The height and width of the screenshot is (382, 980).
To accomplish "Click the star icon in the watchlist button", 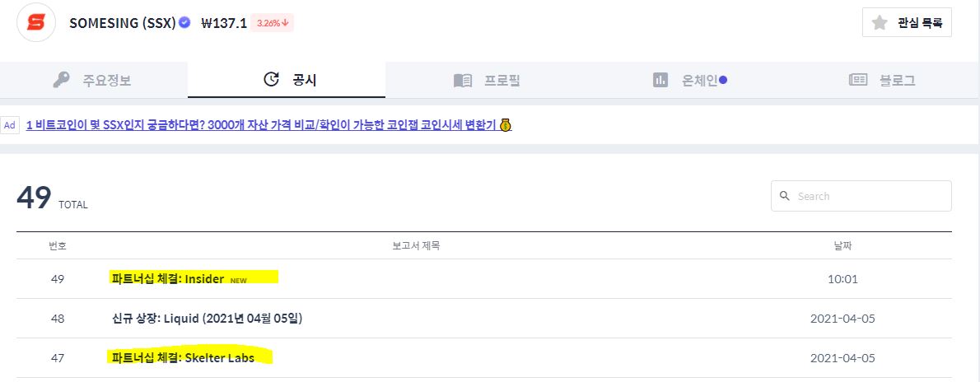I will 880,23.
